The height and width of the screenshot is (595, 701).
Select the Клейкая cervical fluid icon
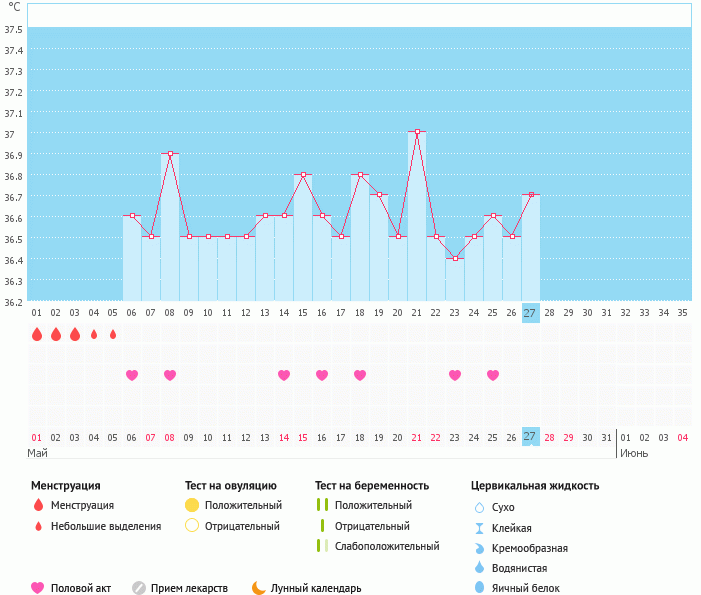[479, 528]
